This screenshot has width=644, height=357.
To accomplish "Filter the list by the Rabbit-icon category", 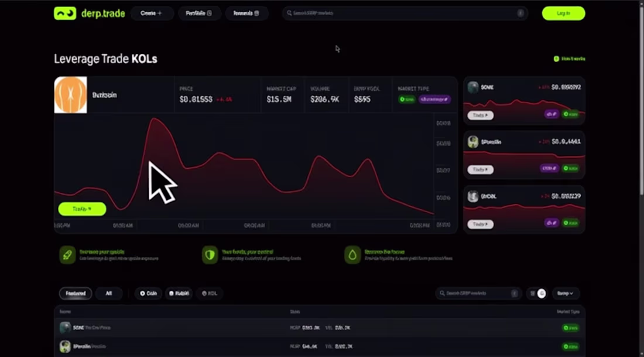I will coord(179,293).
